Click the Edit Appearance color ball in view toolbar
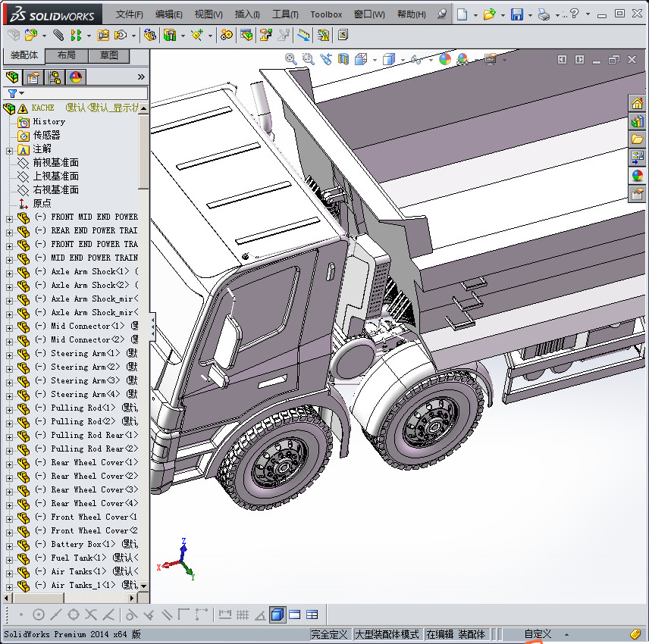The width and height of the screenshot is (649, 644). pyautogui.click(x=445, y=58)
